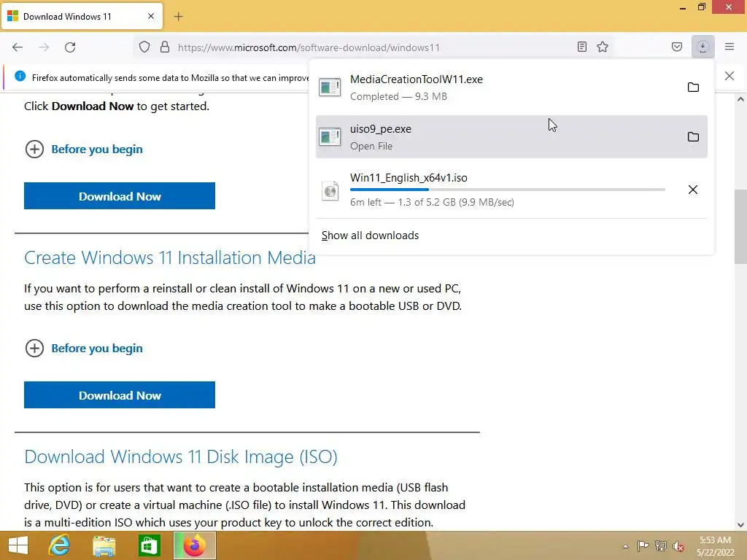Image resolution: width=747 pixels, height=560 pixels.
Task: Open Windows Store from taskbar
Action: coord(149,545)
